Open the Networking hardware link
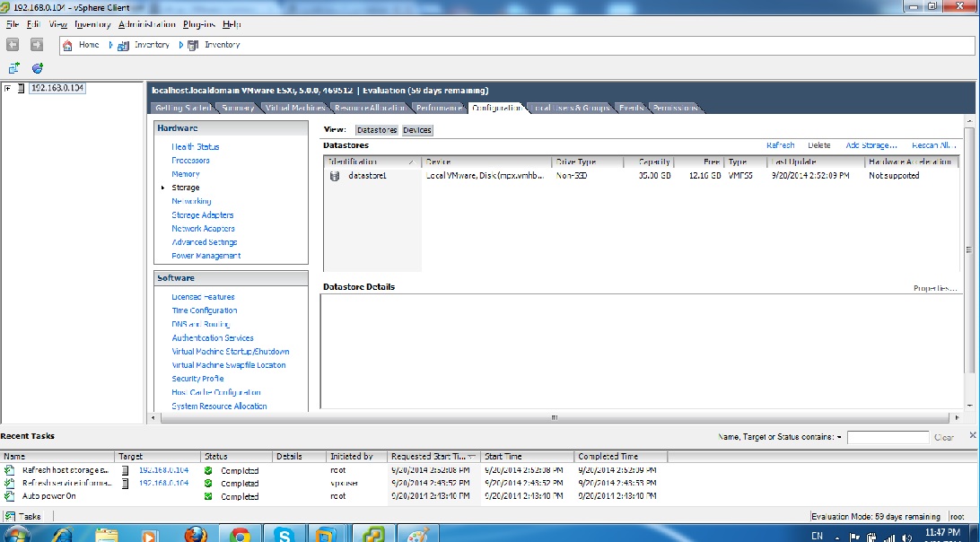The height and width of the screenshot is (542, 980). click(x=191, y=201)
